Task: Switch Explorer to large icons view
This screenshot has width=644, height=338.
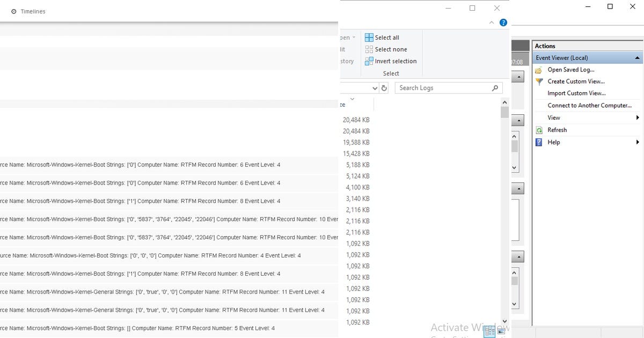Action: pyautogui.click(x=501, y=332)
